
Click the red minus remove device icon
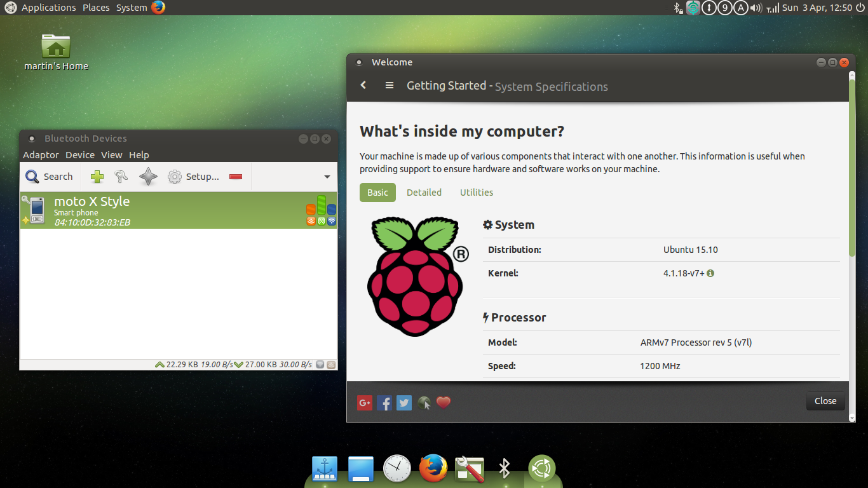click(236, 177)
